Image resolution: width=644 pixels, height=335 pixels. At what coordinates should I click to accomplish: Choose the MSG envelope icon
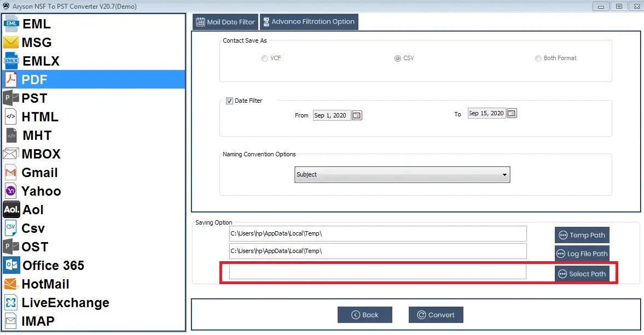coord(11,42)
